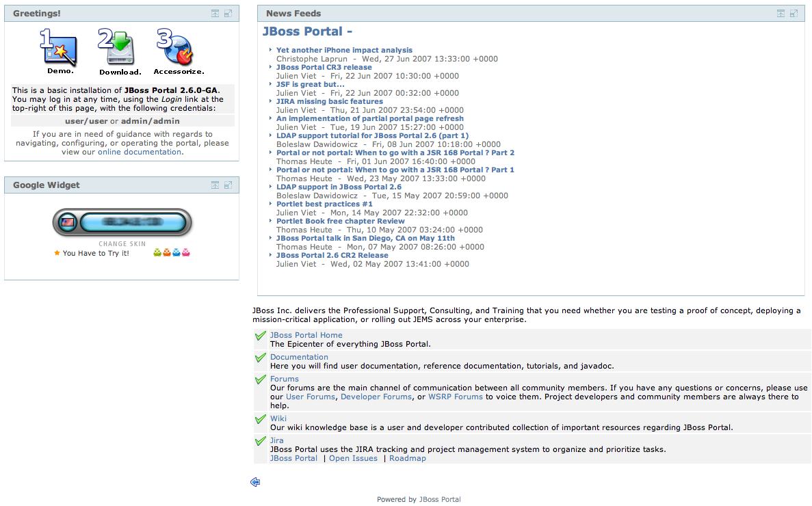The image size is (812, 506).
Task: Click the blue back arrow icon
Action: click(255, 482)
